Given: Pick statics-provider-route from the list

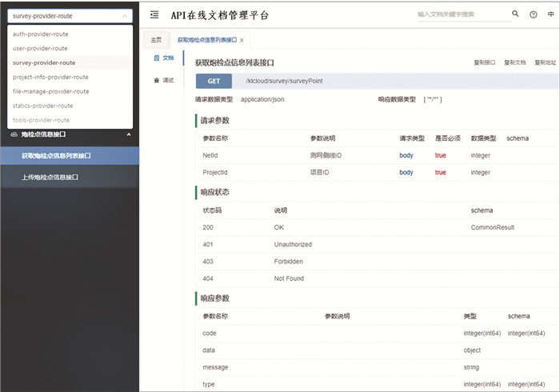Looking at the screenshot, I should [x=43, y=106].
